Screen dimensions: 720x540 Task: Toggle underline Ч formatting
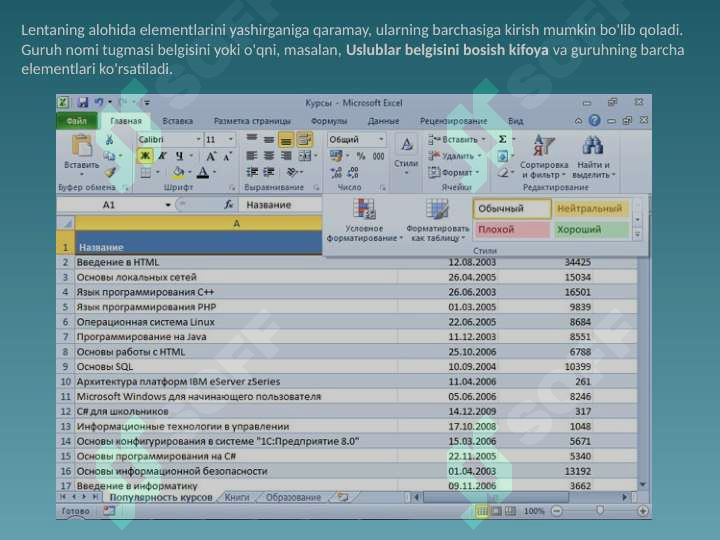point(179,156)
